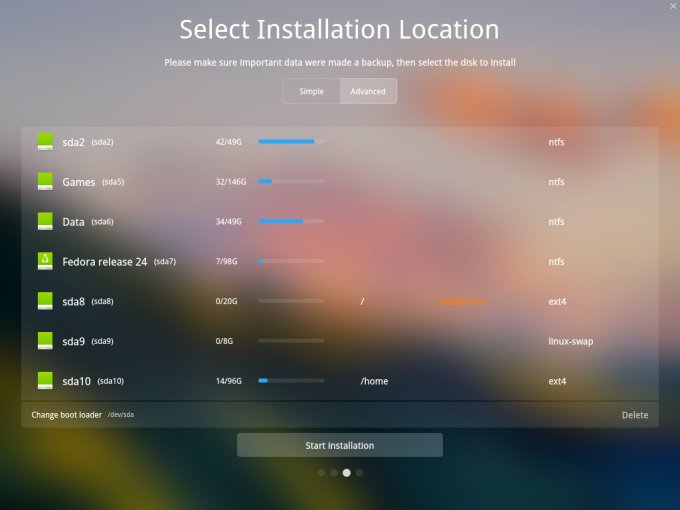
Task: Select the Fedora release 24 partition name
Action: coord(105,262)
